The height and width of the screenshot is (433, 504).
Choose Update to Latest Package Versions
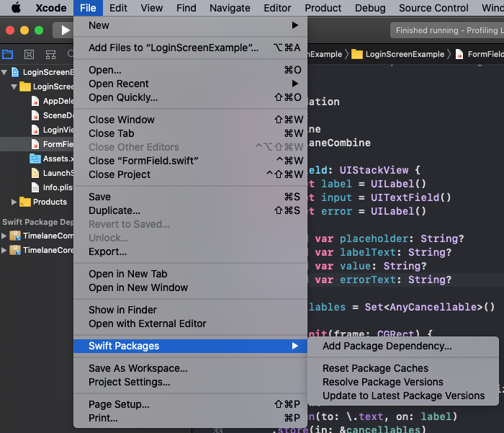tap(403, 396)
